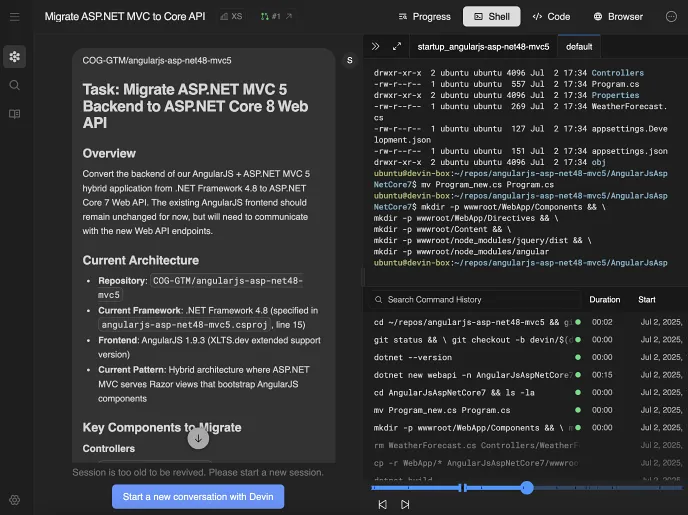This screenshot has width=688, height=515.
Task: Open settings gear icon at sidebar bottom
Action: click(14, 500)
